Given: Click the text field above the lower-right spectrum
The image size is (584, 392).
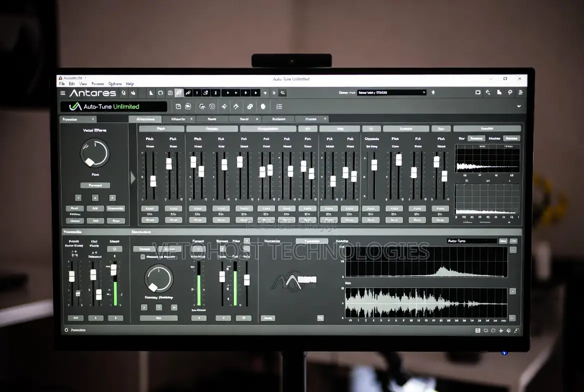Looking at the screenshot, I should point(471,241).
